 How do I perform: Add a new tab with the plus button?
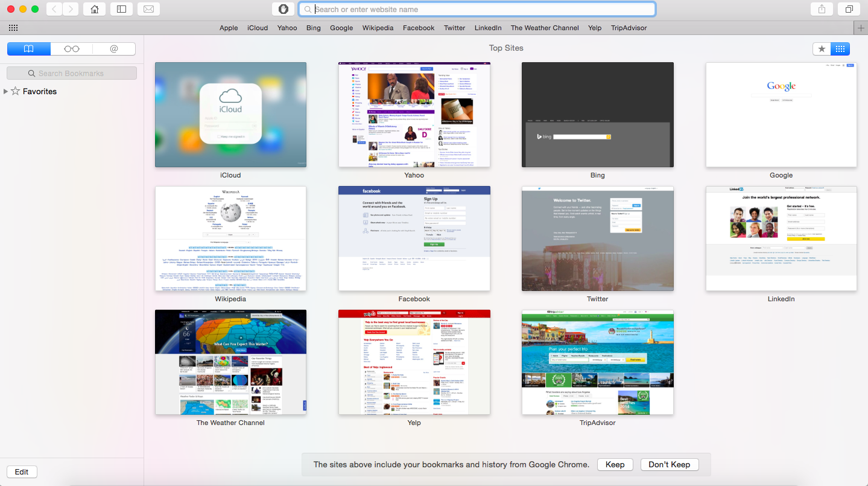pyautogui.click(x=861, y=28)
